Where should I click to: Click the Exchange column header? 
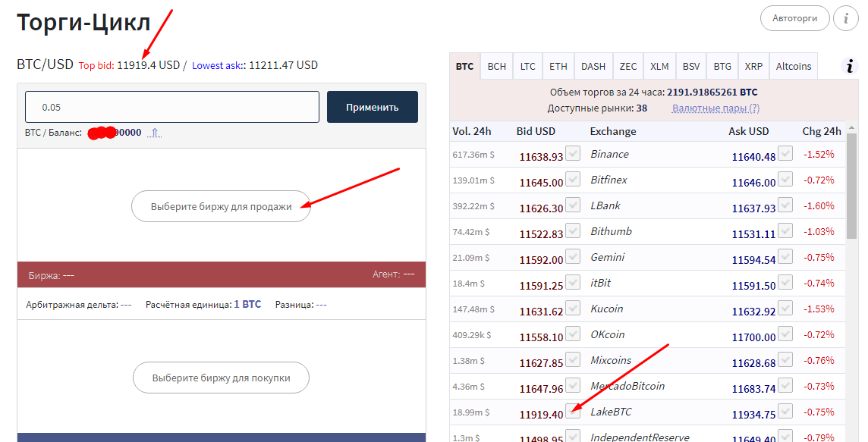click(613, 131)
